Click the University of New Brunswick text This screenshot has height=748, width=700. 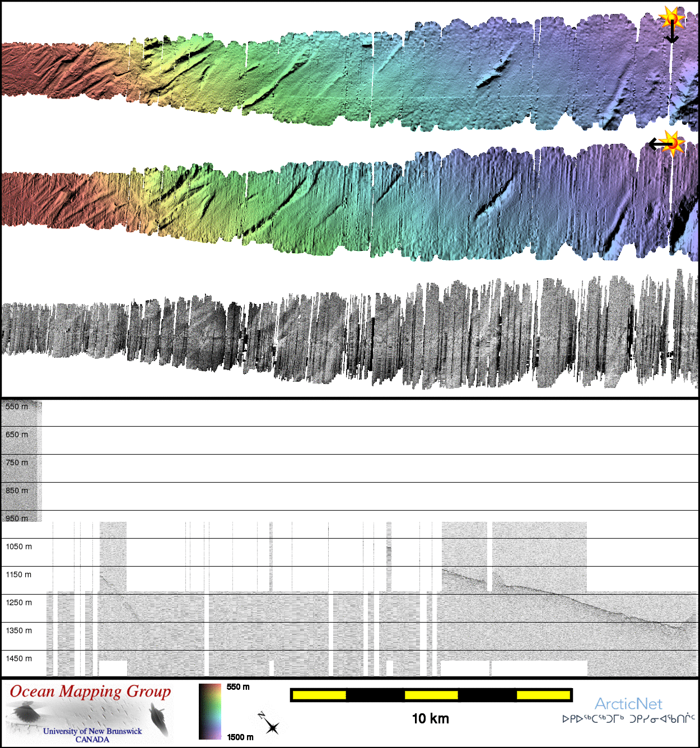92,731
